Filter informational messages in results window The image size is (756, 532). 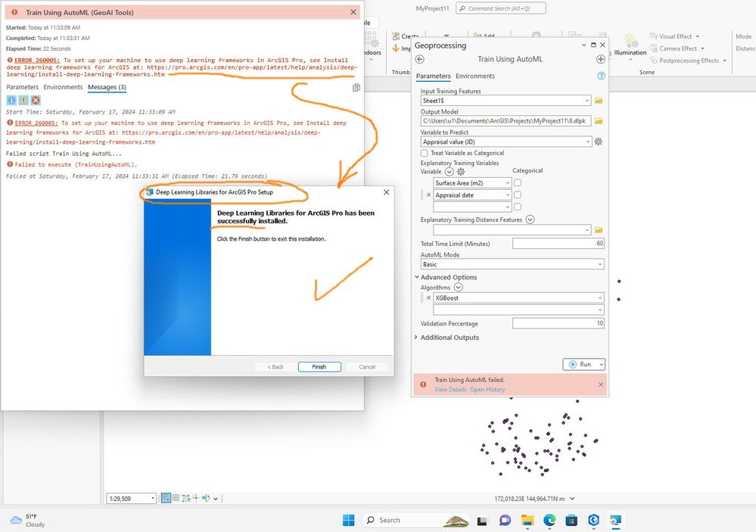(11, 101)
